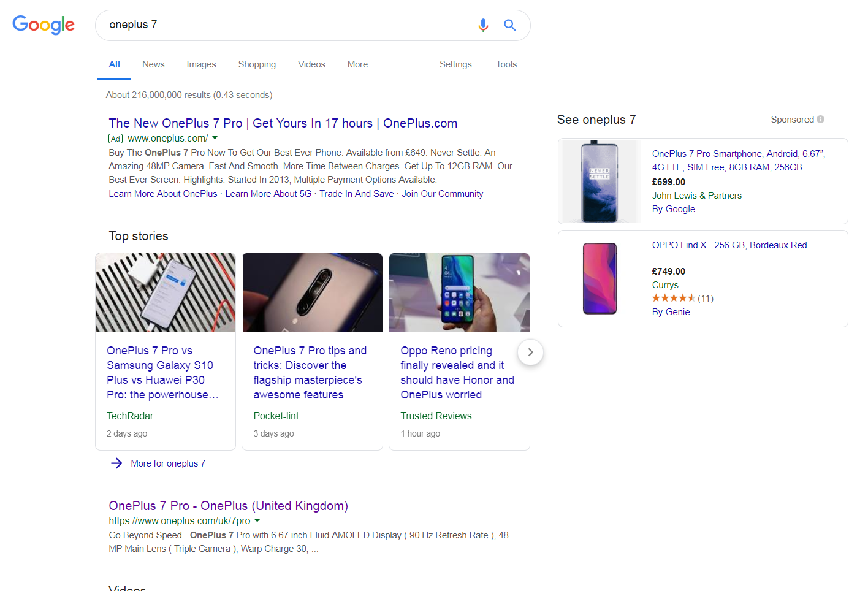Switch to the News tab
This screenshot has height=591, width=868.
[x=153, y=64]
